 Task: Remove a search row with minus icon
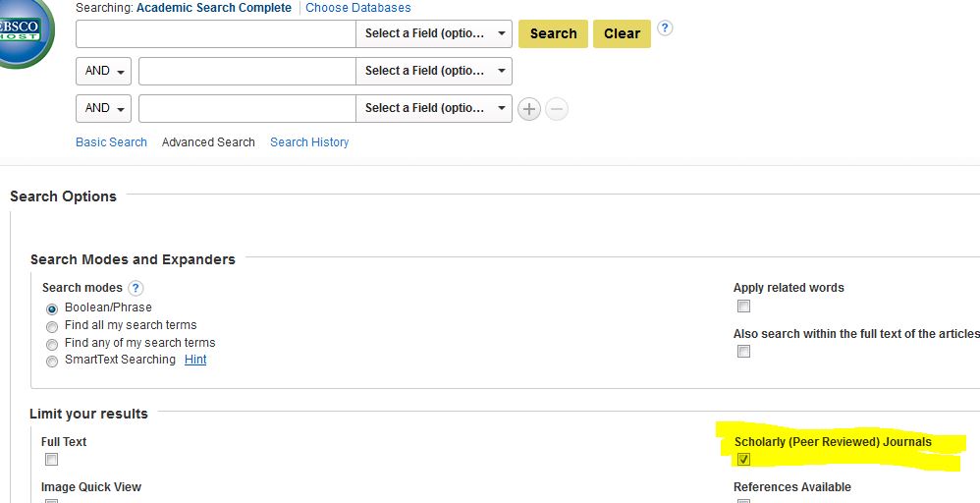557,109
